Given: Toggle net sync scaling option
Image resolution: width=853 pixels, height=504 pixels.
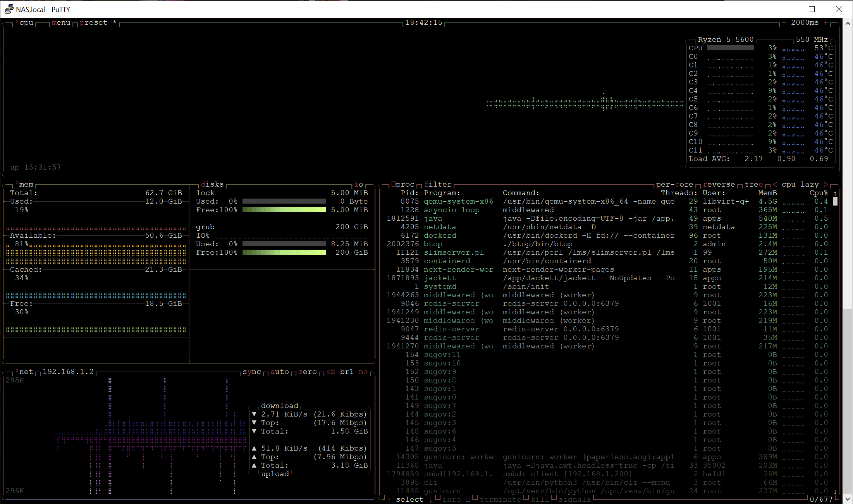Looking at the screenshot, I should tap(252, 372).
